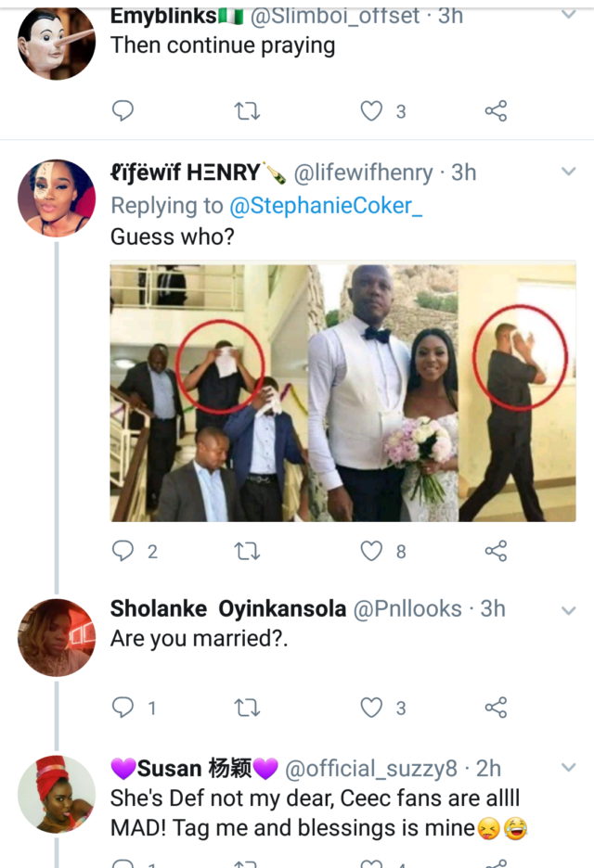Open the chevron menu on Susan's tweet
Image resolution: width=594 pixels, height=868 pixels.
(x=569, y=768)
